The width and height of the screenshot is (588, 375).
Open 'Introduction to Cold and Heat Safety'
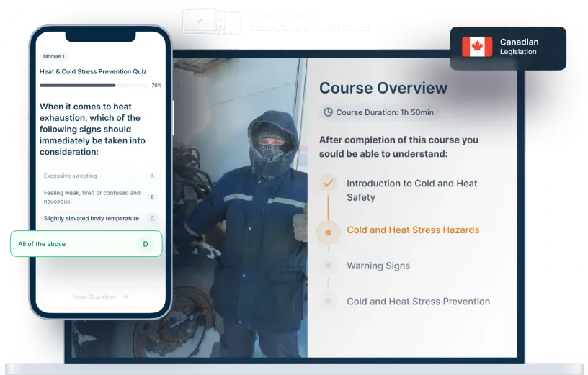[x=411, y=190]
